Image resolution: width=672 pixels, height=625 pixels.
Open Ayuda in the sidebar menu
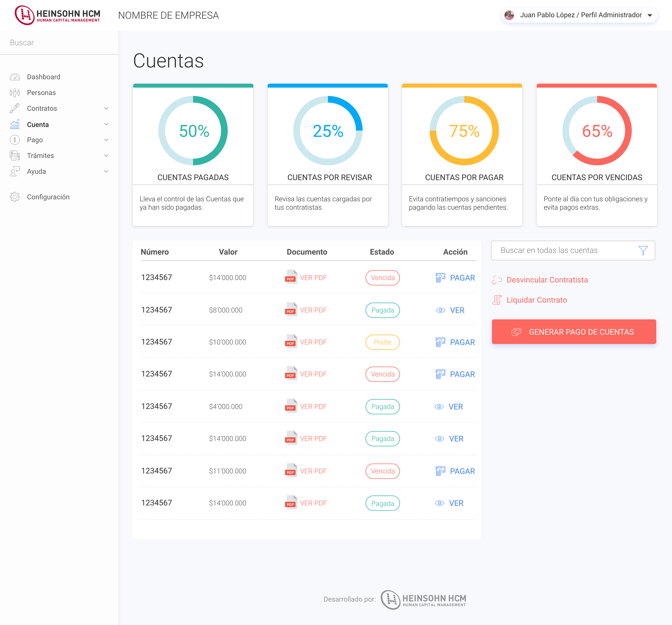[37, 171]
